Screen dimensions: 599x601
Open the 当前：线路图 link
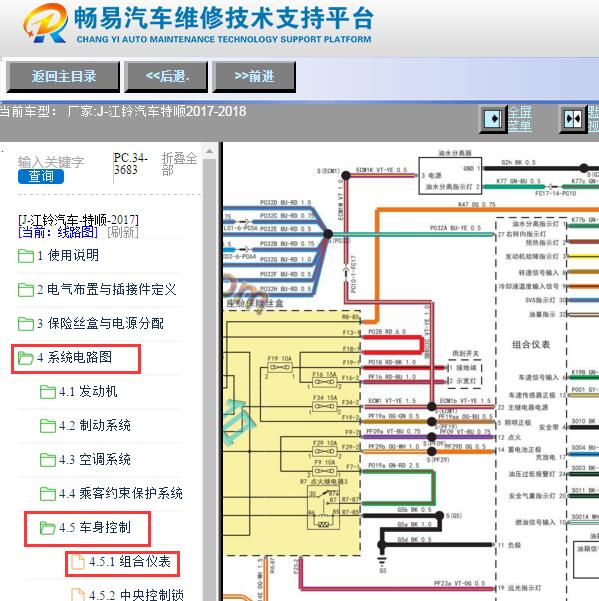[58, 232]
